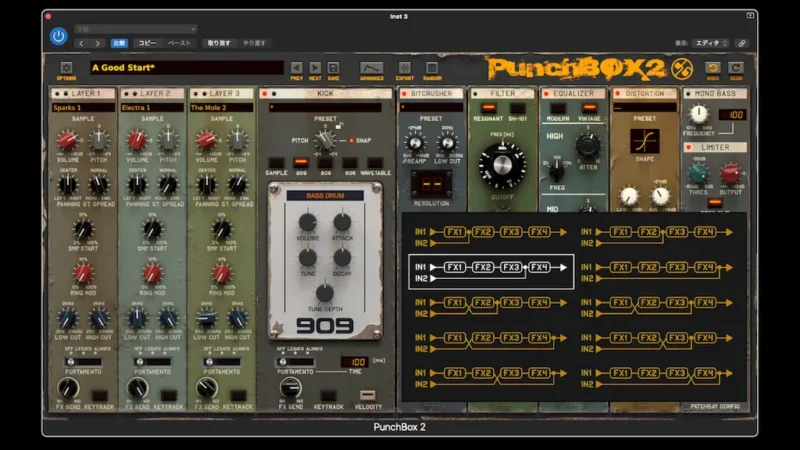This screenshot has height=450, width=800.
Task: Toggle the Layer 1 KEYTRACK button
Action: pyautogui.click(x=99, y=395)
